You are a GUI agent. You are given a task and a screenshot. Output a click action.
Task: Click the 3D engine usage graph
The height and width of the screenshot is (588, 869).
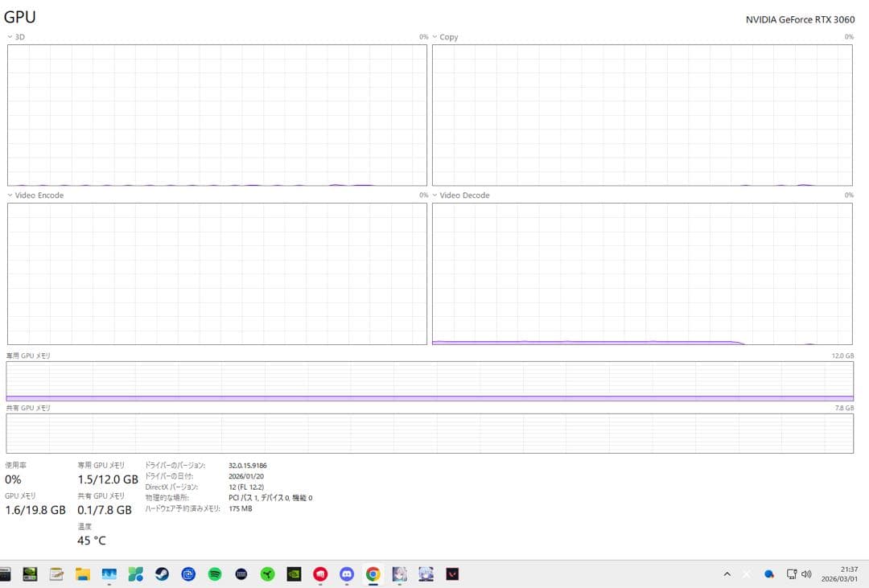coord(216,115)
